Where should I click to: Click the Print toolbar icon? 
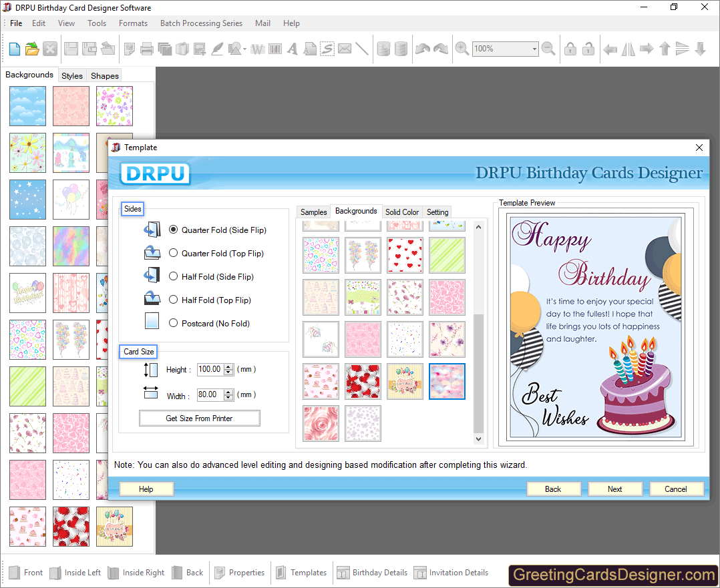coord(146,49)
